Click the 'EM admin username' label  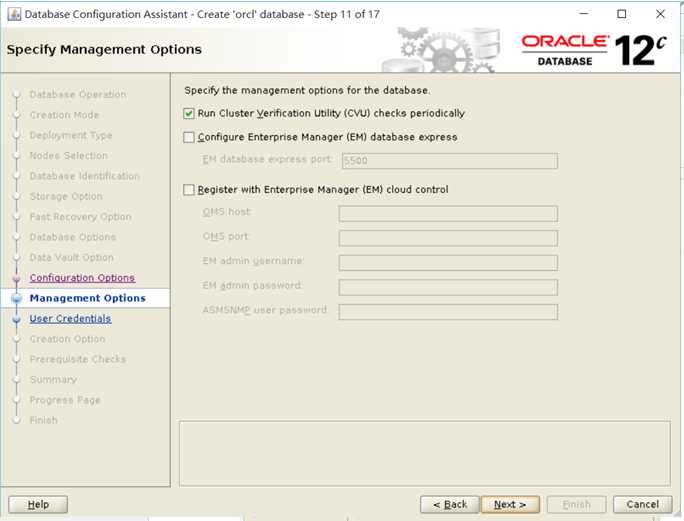pyautogui.click(x=253, y=261)
